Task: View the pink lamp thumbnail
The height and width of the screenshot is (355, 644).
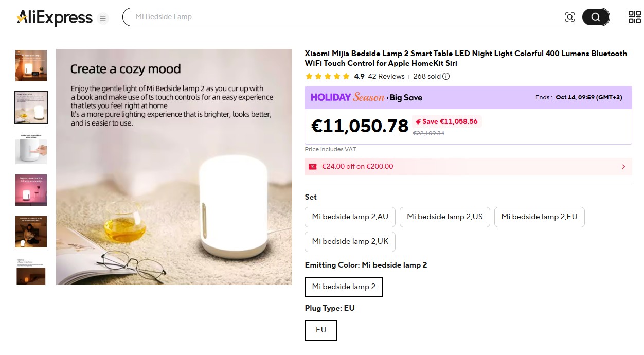Action: tap(31, 190)
